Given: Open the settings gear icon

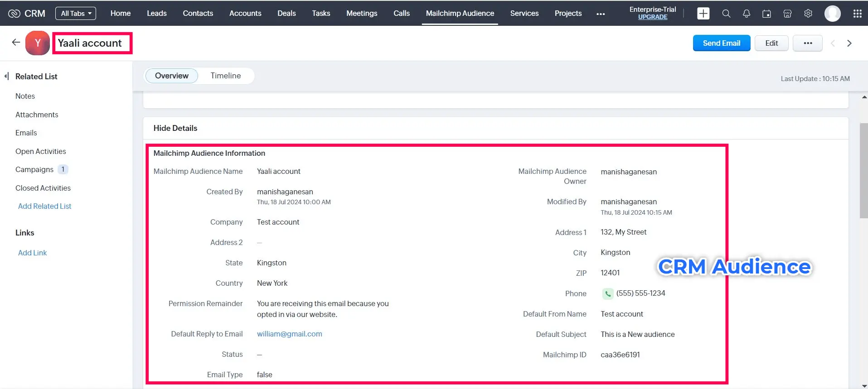Looking at the screenshot, I should click(x=808, y=14).
